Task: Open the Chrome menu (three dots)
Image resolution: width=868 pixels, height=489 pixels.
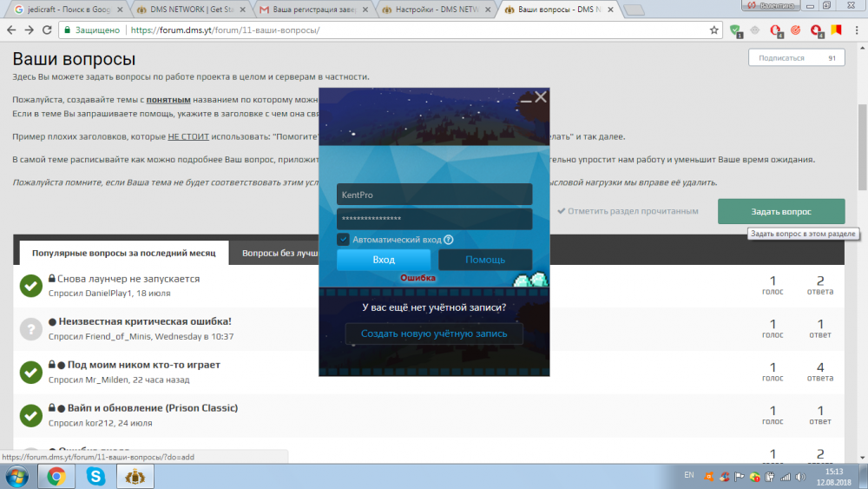Action: click(x=856, y=30)
